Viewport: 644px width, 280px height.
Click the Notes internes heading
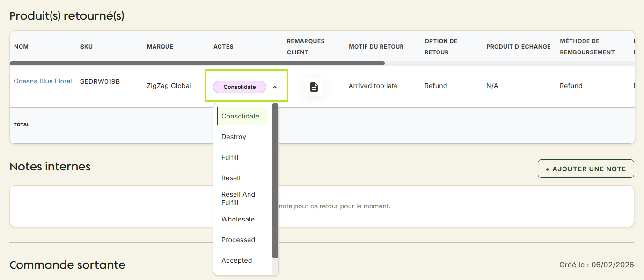tap(50, 167)
